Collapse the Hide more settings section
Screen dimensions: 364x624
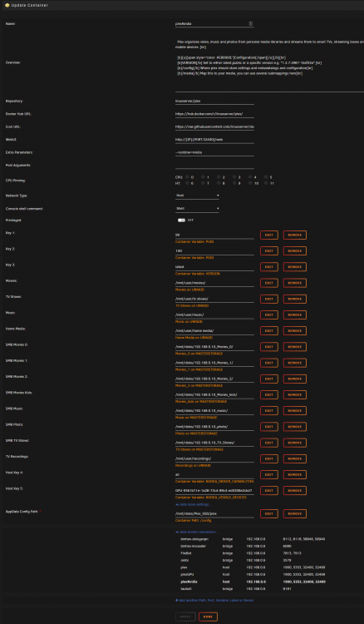pos(192,505)
